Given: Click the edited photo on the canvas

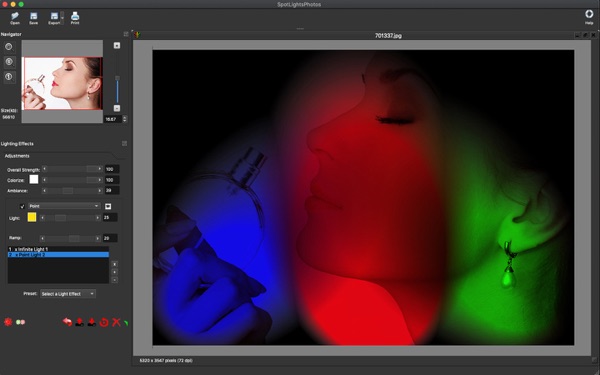Looking at the screenshot, I should 363,197.
